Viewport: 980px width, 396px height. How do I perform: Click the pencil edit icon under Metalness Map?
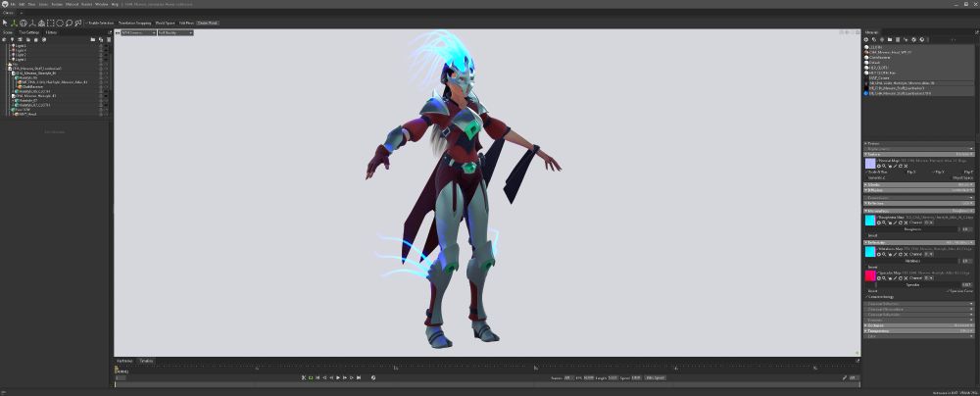click(895, 254)
